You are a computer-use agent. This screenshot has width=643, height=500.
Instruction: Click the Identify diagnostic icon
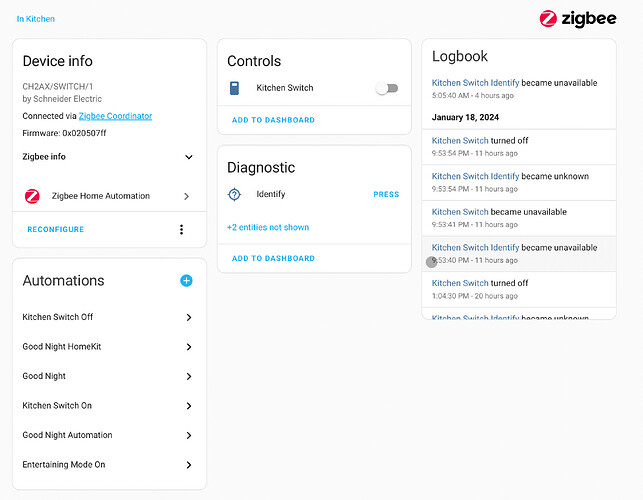(x=235, y=194)
